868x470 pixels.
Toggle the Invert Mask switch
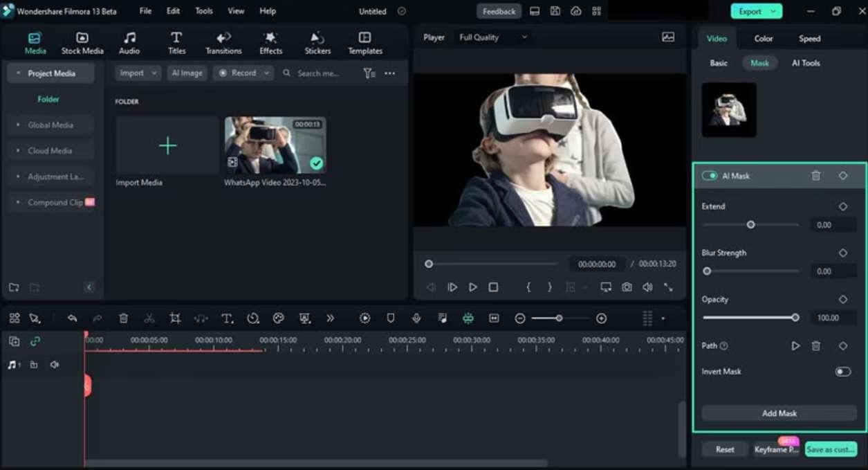click(x=842, y=372)
